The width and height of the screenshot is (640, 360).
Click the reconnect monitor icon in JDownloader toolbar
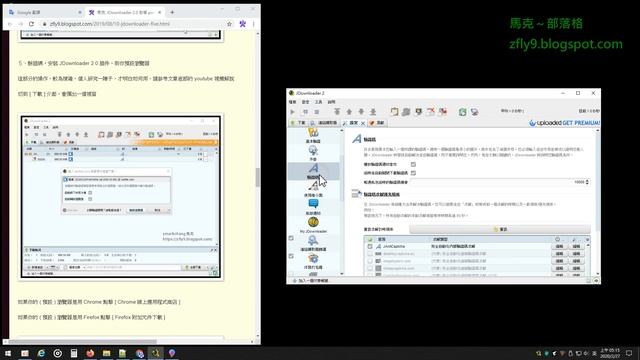474,111
